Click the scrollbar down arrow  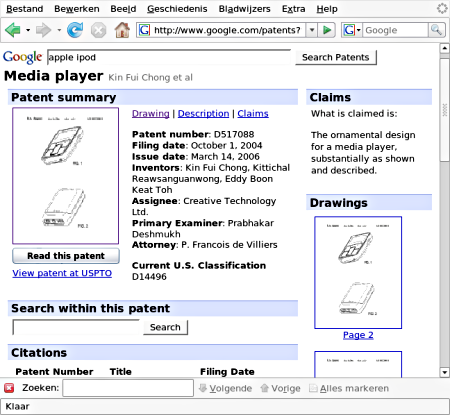tap(444, 372)
